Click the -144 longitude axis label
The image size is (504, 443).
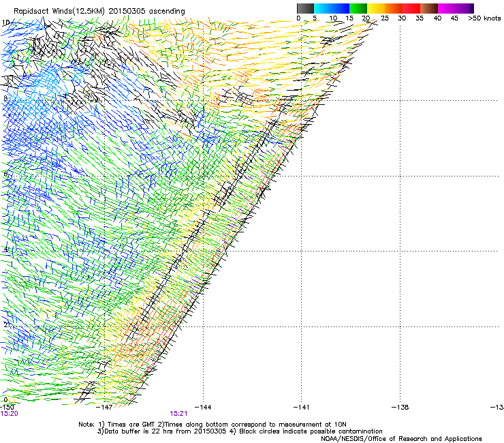tap(203, 408)
